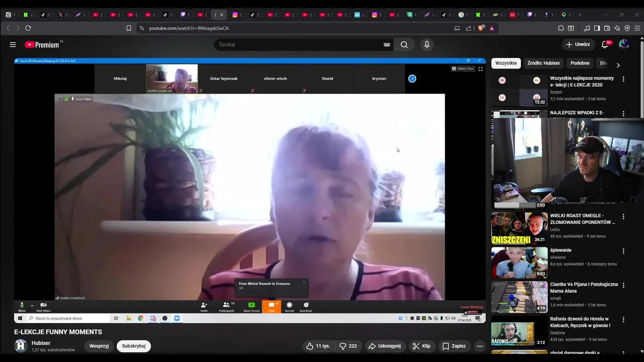Open Brave Rewards triangle icon
The image size is (644, 362).
(492, 28)
